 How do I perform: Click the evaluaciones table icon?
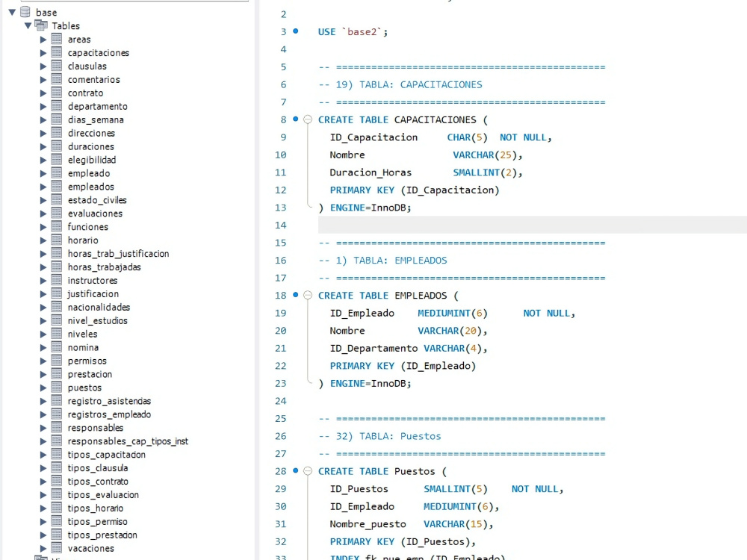click(x=57, y=213)
